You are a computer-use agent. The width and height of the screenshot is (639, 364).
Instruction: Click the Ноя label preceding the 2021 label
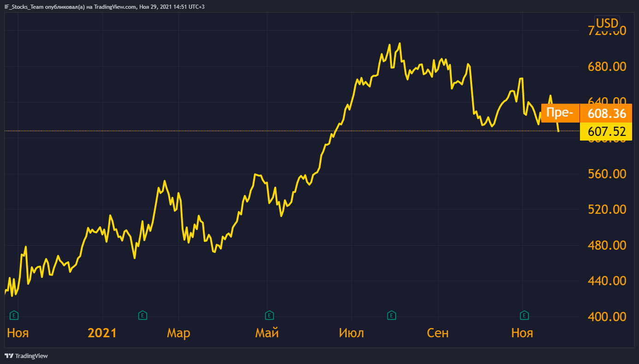pyautogui.click(x=18, y=333)
